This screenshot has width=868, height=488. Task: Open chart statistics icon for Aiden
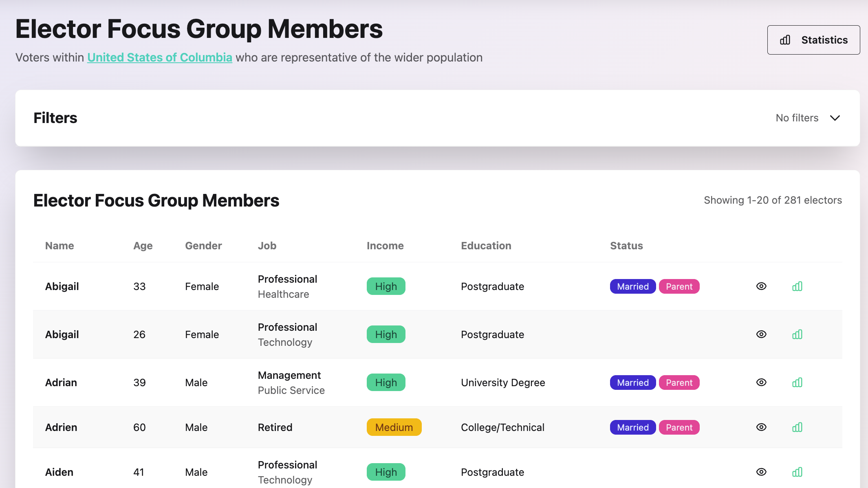797,472
